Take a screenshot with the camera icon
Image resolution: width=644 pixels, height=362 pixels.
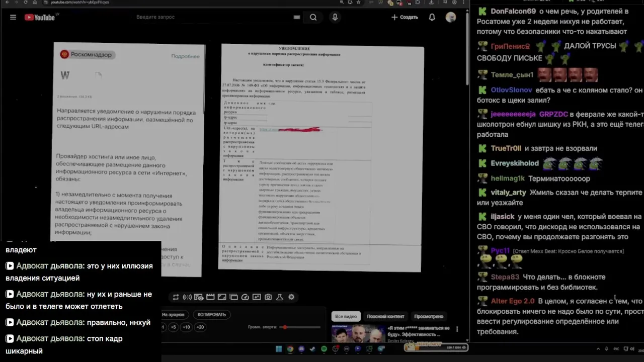tap(268, 297)
